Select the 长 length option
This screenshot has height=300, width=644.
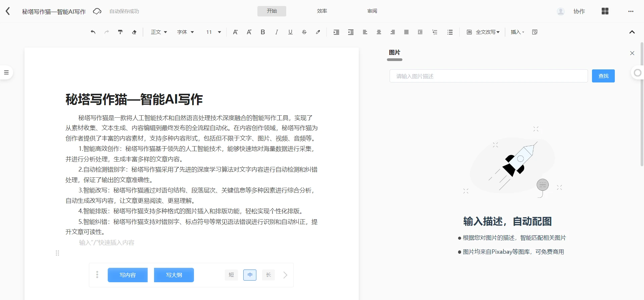(x=268, y=275)
